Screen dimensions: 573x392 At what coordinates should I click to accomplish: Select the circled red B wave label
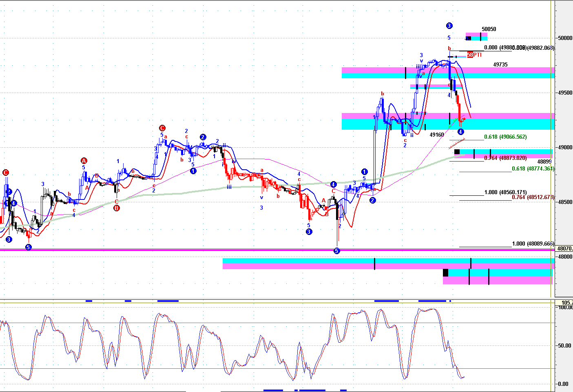116,208
